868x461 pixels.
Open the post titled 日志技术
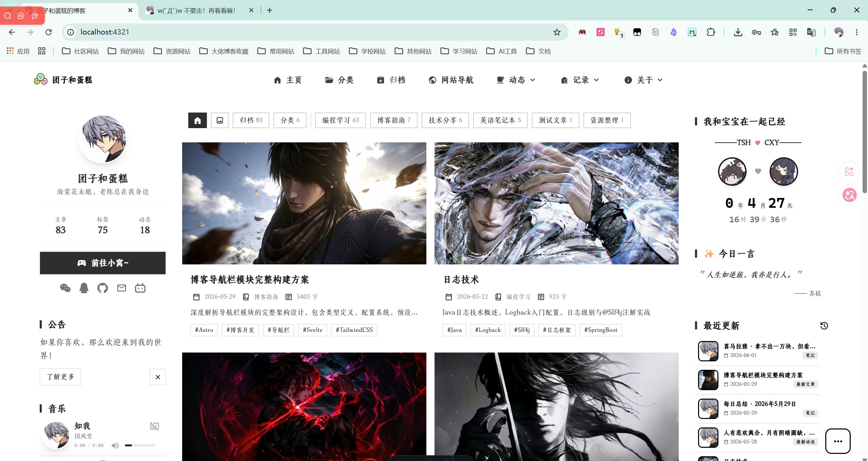[461, 280]
